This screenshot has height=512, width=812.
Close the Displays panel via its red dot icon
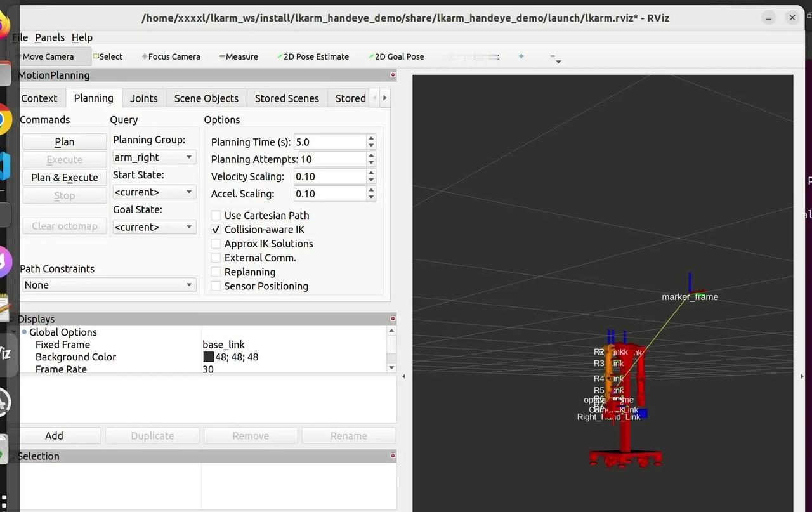(x=393, y=318)
